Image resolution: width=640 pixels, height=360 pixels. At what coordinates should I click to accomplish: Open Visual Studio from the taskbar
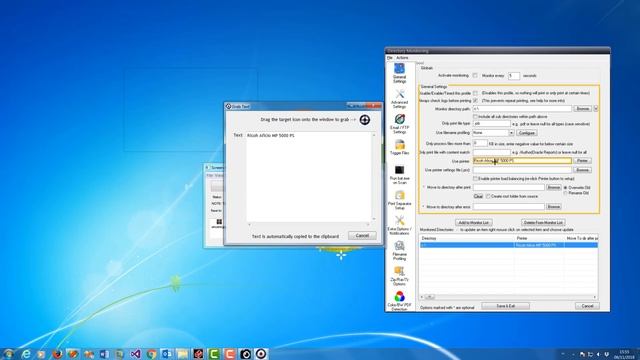pos(136,354)
